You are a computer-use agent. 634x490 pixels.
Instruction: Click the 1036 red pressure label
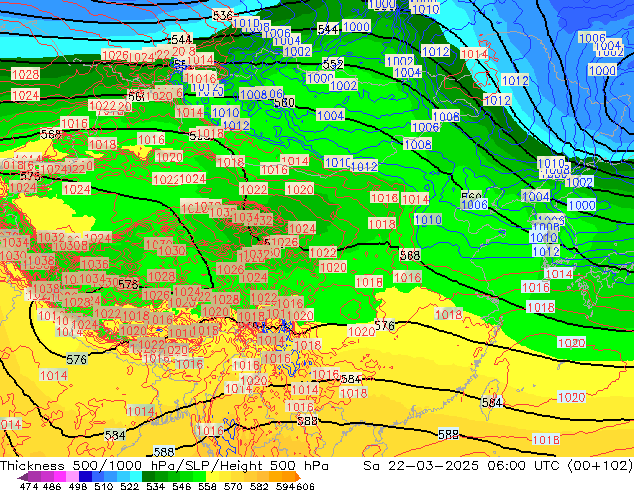pyautogui.click(x=93, y=264)
